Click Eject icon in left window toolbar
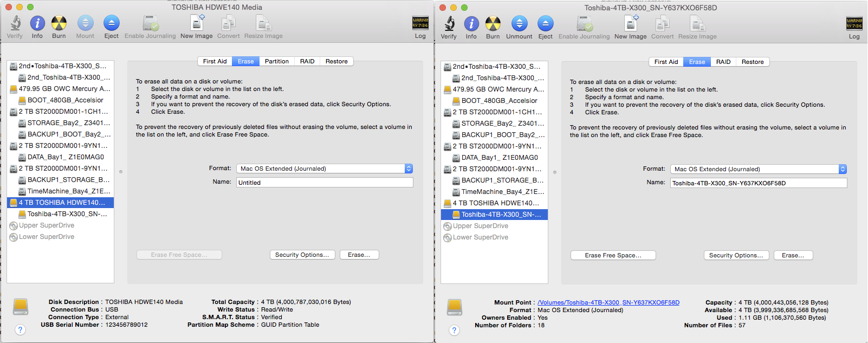Image resolution: width=868 pixels, height=343 pixels. pyautogui.click(x=112, y=23)
